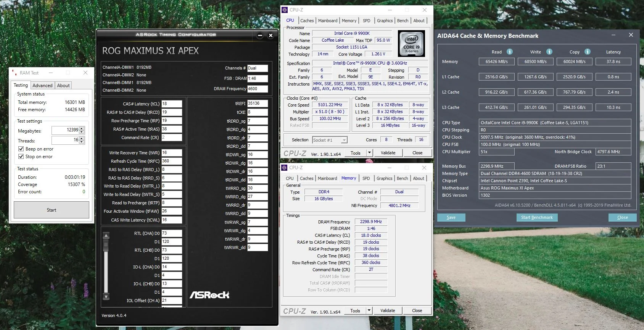The width and height of the screenshot is (644, 330).
Task: Open Bench tab in upper CPU-Z
Action: click(402, 21)
